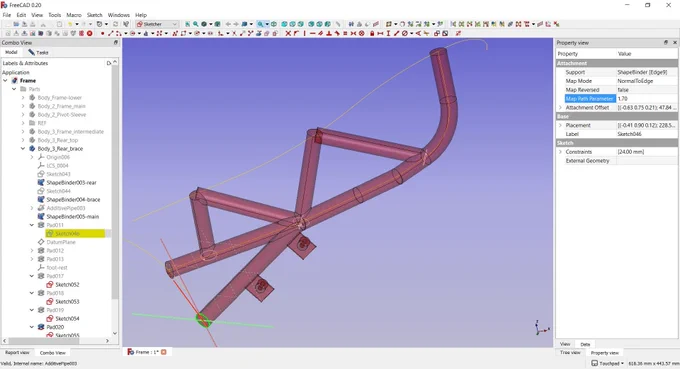Viewport: 680px width, 369px height.
Task: Apply the Coincident constraint
Action: click(288, 33)
